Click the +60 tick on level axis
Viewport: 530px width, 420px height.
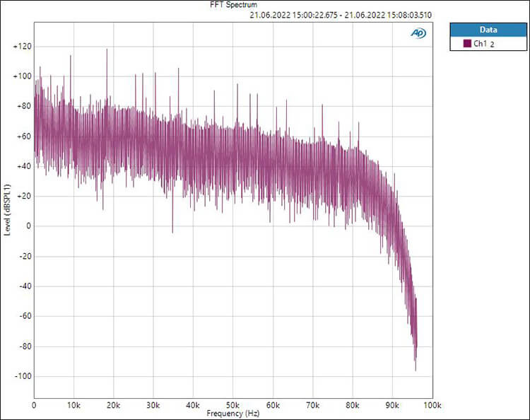tap(24, 136)
